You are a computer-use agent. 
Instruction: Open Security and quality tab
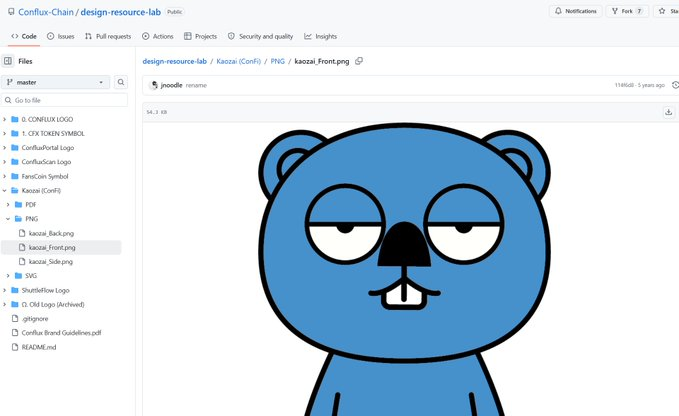(x=260, y=36)
